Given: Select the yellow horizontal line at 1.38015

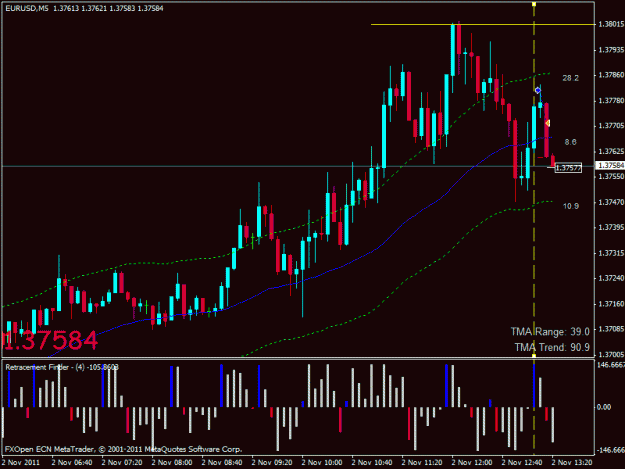Looking at the screenshot, I should coord(483,25).
